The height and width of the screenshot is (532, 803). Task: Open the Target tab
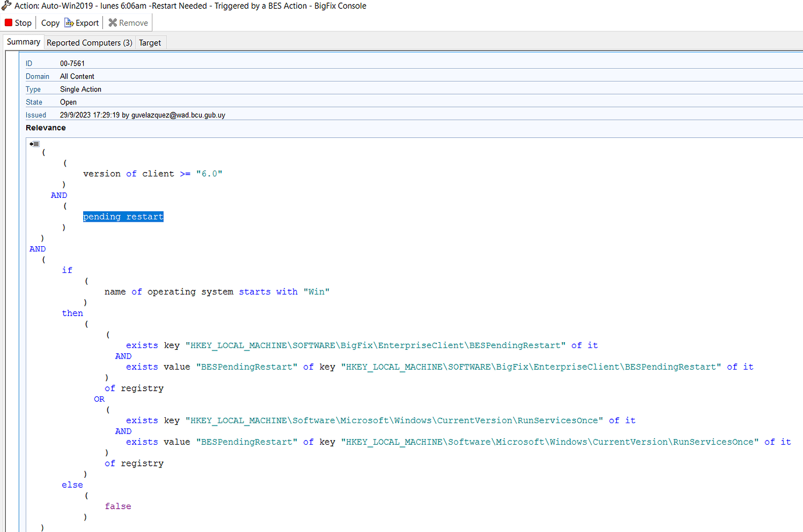pos(150,42)
